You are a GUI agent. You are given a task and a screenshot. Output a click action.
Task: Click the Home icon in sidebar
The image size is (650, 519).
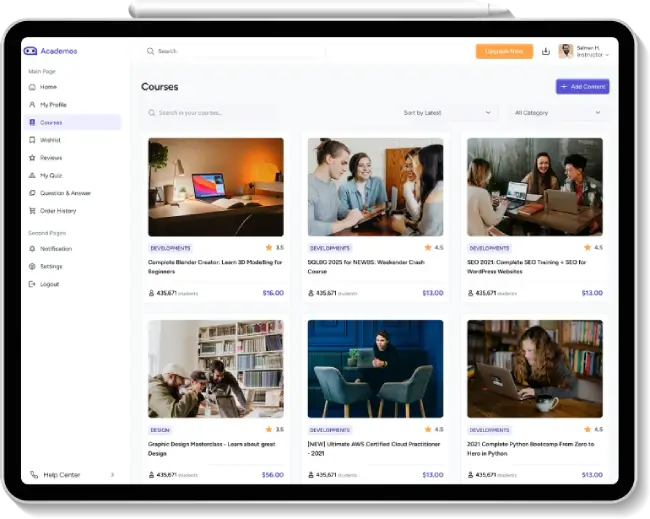32,87
